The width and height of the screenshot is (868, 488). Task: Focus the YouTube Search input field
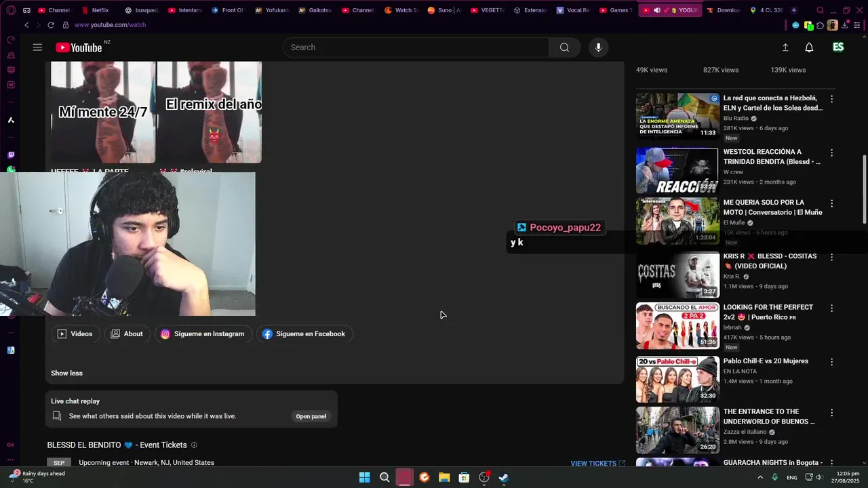coord(416,47)
